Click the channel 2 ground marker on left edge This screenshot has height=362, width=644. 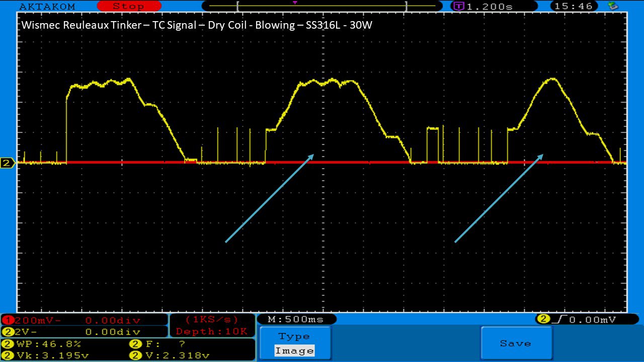tap(7, 163)
